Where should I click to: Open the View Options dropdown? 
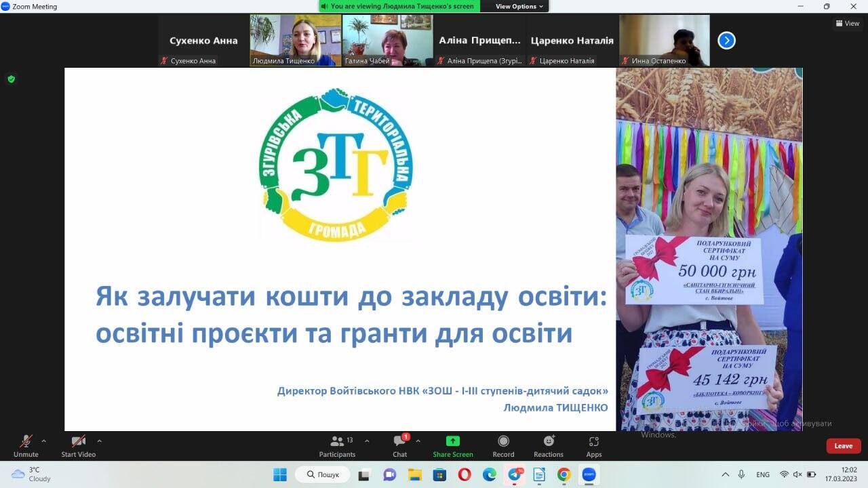[x=519, y=6]
